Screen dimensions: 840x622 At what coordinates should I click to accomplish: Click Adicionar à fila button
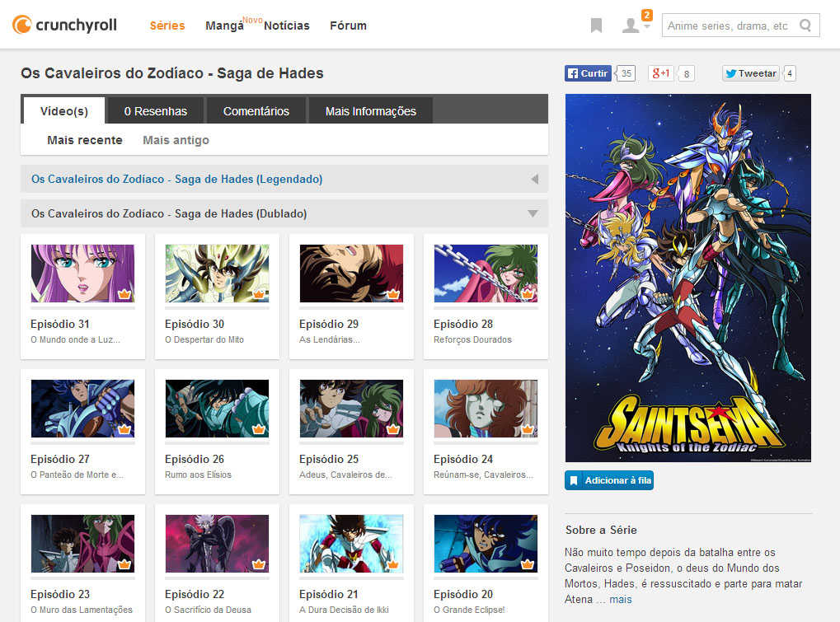(x=609, y=480)
